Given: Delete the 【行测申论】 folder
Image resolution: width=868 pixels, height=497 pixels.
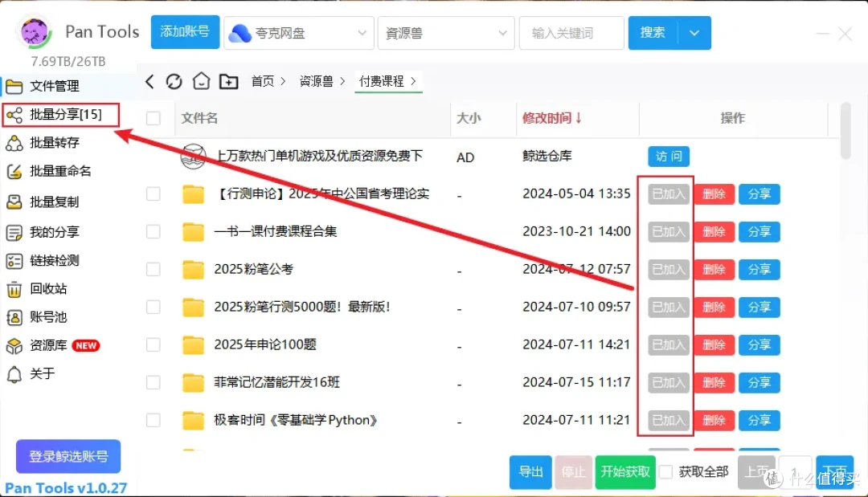Looking at the screenshot, I should coord(714,194).
